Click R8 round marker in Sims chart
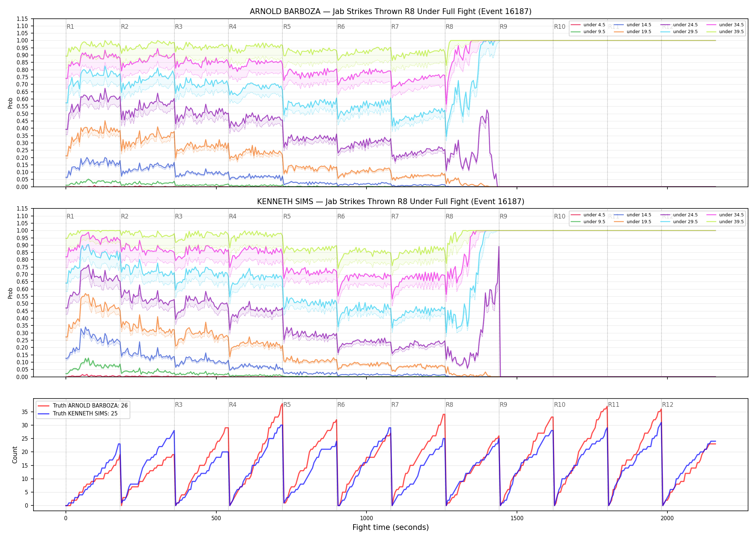756x540 pixels. click(x=449, y=216)
